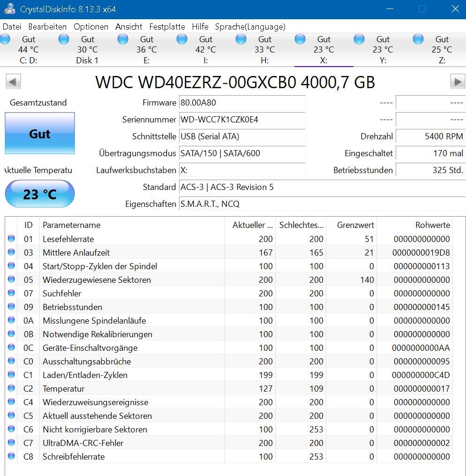Click the Schlechtes value column header

pos(301,225)
